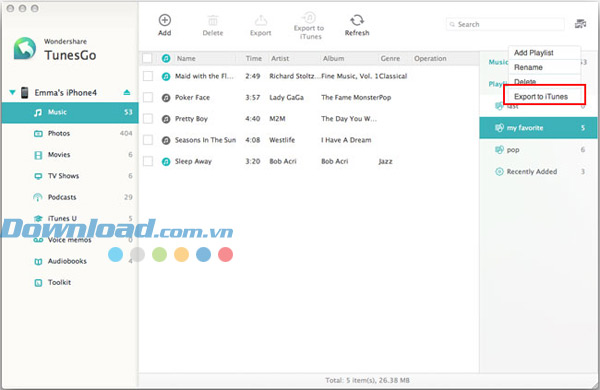The image size is (600, 390).
Task: Select the Recently Added playlist
Action: pos(538,171)
